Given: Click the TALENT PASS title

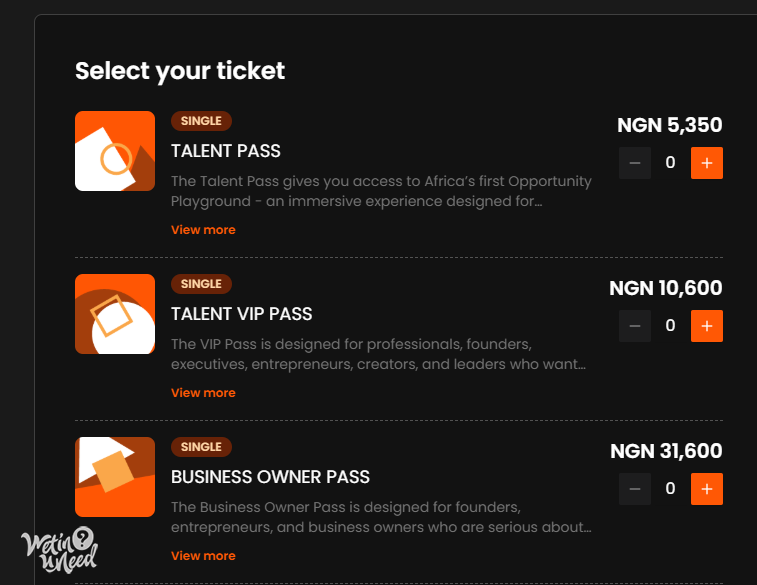Looking at the screenshot, I should point(225,151).
